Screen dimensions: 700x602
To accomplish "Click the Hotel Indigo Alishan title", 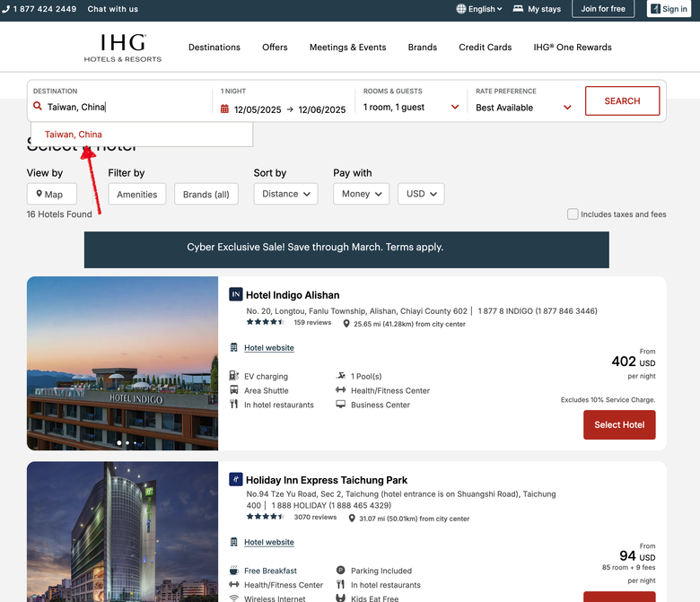I will (293, 295).
